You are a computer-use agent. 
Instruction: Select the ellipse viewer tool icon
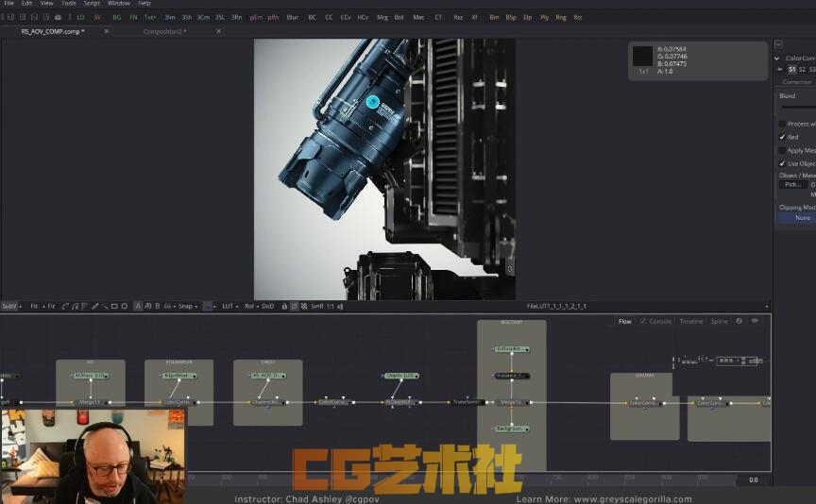[125, 307]
